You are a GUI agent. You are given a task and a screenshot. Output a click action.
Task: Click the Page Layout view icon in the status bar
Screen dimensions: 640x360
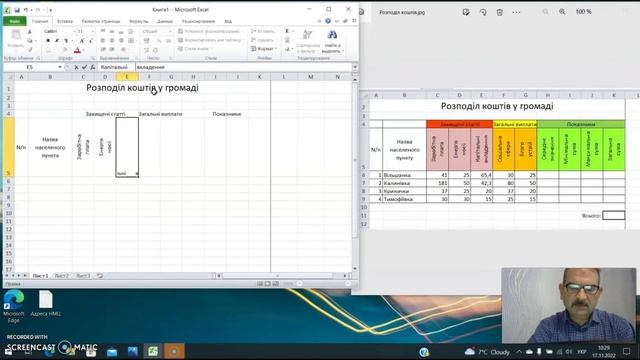(268, 284)
